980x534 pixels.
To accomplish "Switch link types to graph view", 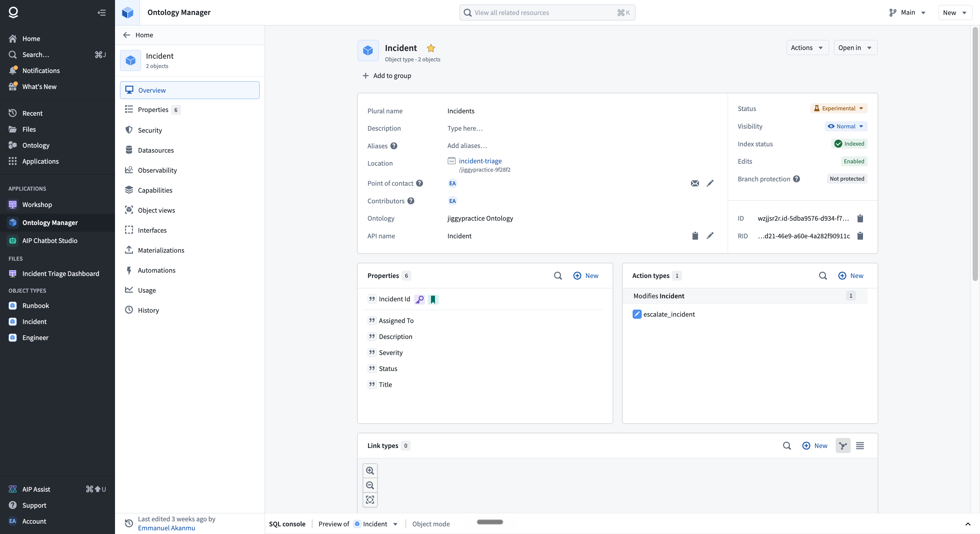I will (x=843, y=446).
